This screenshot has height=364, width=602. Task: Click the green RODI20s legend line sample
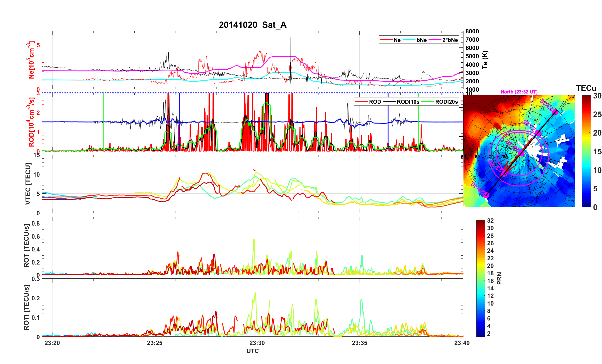pyautogui.click(x=428, y=102)
